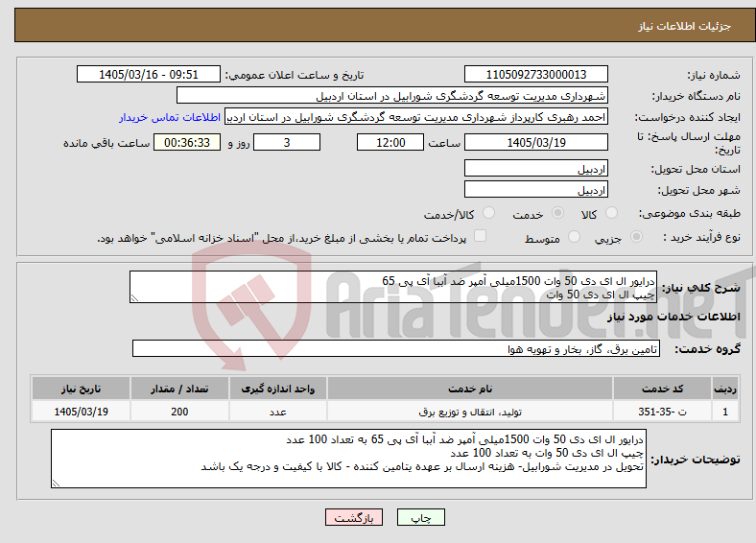Click the table date cell 1405/03/19

81,412
